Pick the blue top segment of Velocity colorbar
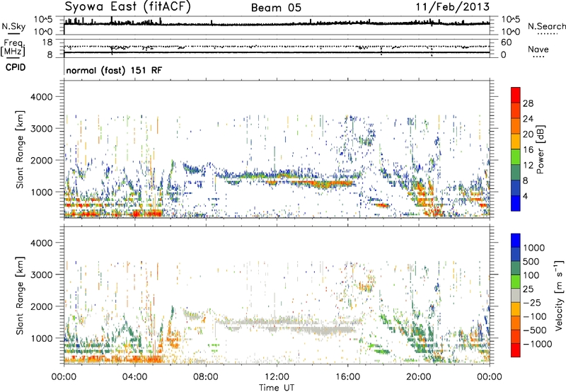 click(516, 241)
